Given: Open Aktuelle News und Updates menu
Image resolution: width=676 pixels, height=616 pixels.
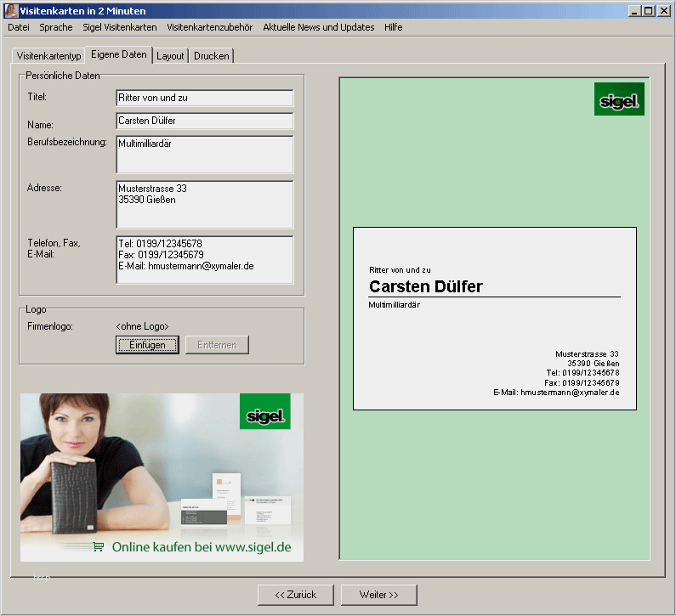Looking at the screenshot, I should [319, 27].
